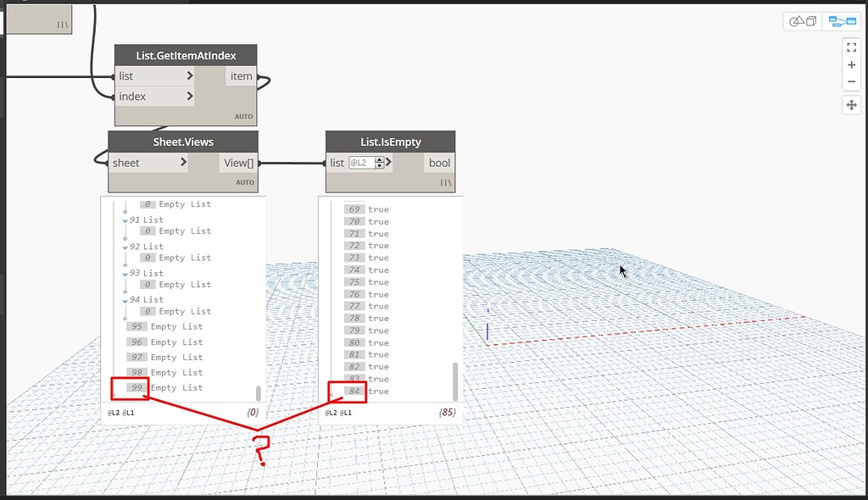
Task: Click the zoom in plus icon
Action: 852,64
